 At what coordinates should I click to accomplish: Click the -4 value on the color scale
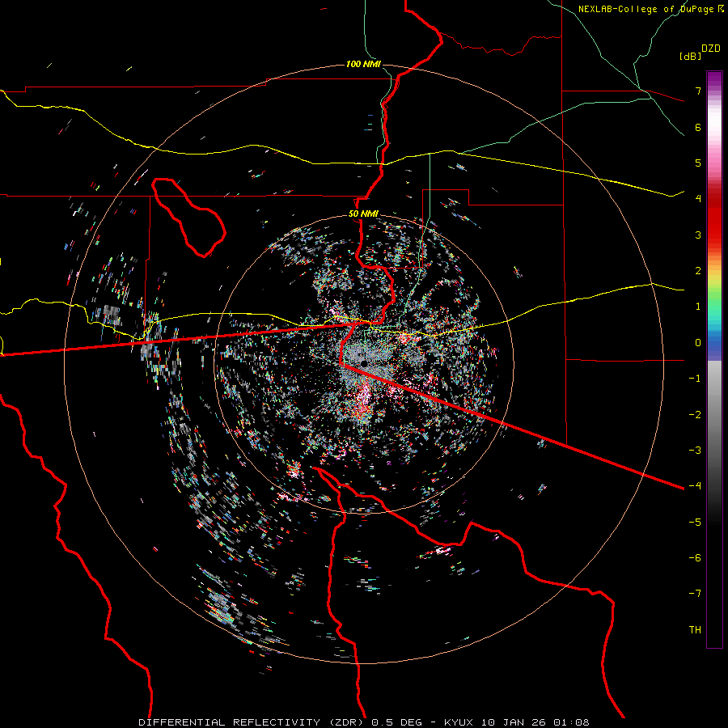click(x=695, y=486)
